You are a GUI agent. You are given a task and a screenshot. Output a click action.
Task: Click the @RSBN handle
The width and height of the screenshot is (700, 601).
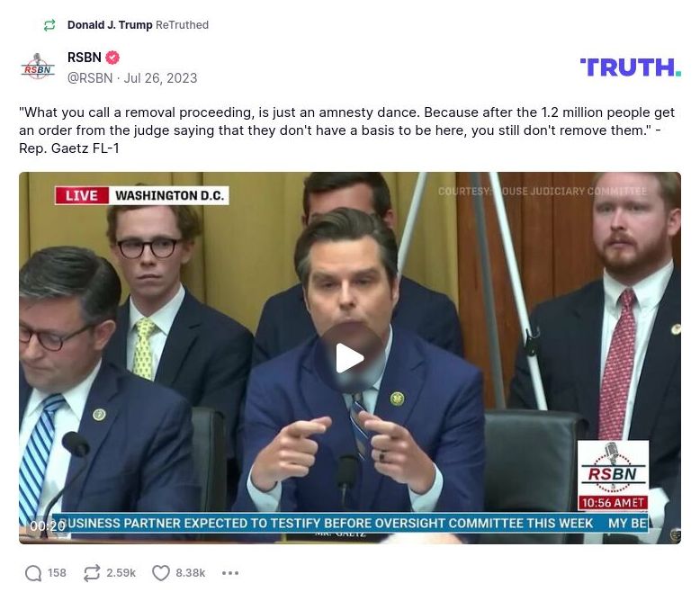(90, 78)
